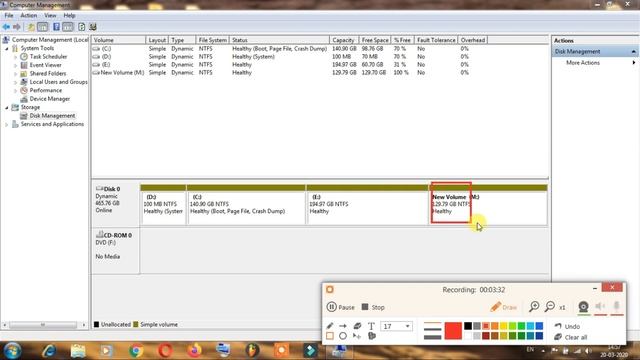
Task: Select the circle shape tool in the recorder
Action: point(343,336)
